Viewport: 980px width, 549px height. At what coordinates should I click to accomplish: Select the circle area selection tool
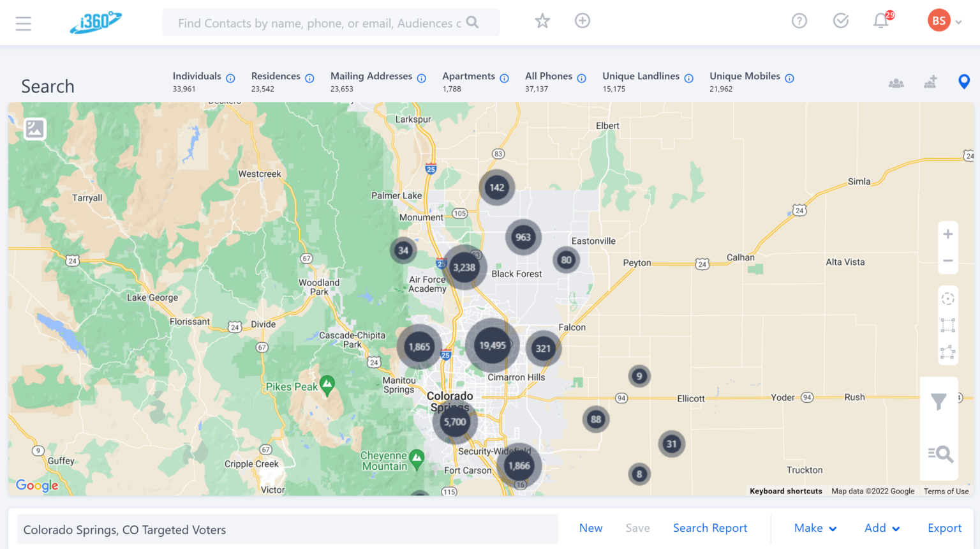click(x=948, y=299)
